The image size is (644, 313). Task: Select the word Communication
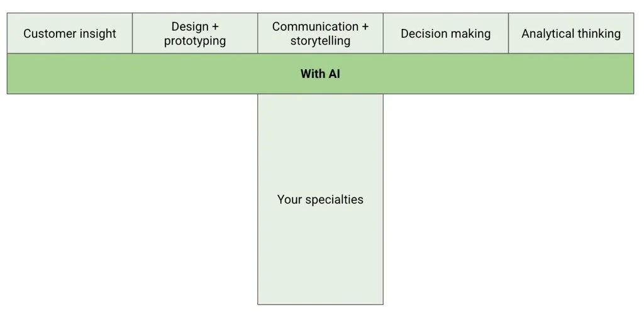(x=315, y=26)
